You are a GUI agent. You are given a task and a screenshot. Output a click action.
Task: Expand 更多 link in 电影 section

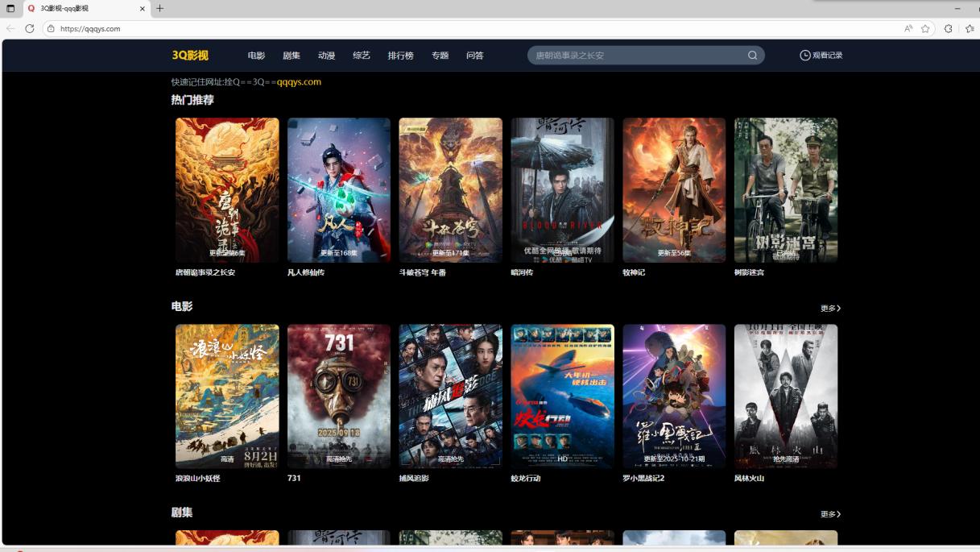point(830,309)
